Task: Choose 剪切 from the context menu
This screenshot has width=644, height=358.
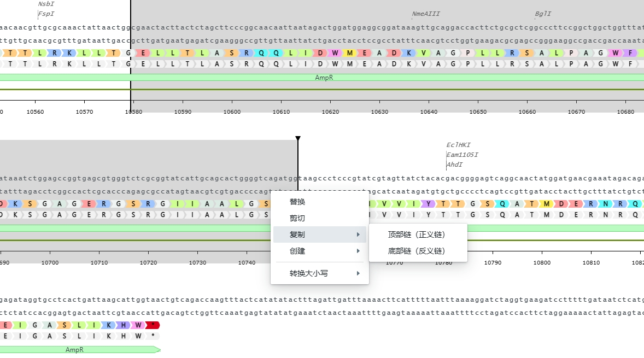Action: [297, 218]
